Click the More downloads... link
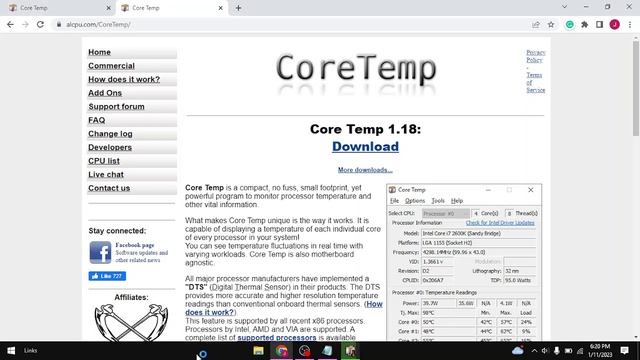The width and height of the screenshot is (640, 360). (365, 170)
